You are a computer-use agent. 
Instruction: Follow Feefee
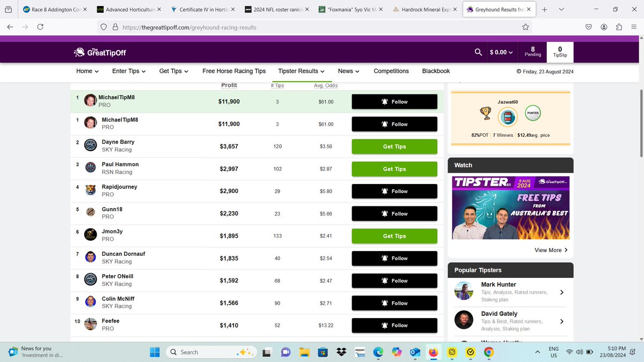(394, 325)
